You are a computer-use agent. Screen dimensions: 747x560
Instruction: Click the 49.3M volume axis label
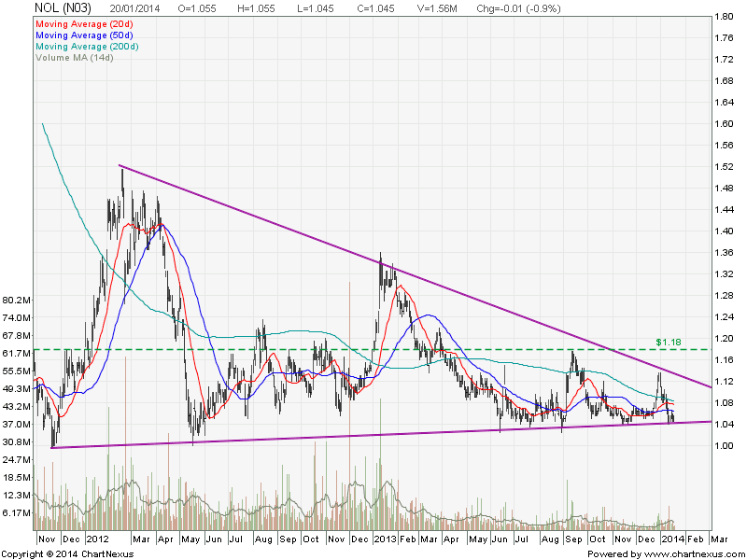(x=17, y=388)
